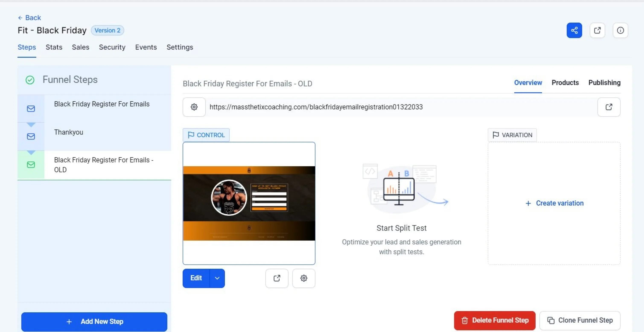Select the Thankyou funnel step

(x=94, y=137)
